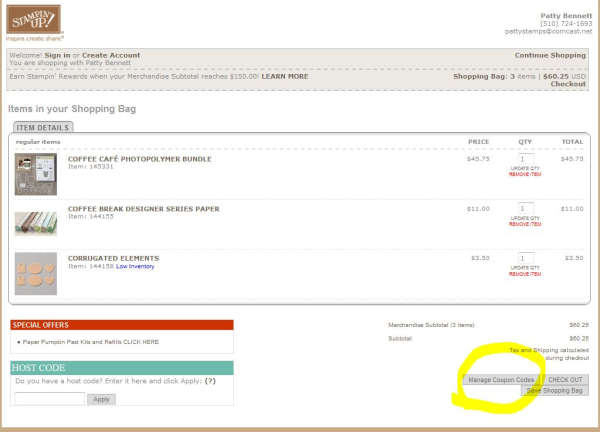Remove Corrugated Elements item from bag
600x432 pixels.
pos(525,274)
